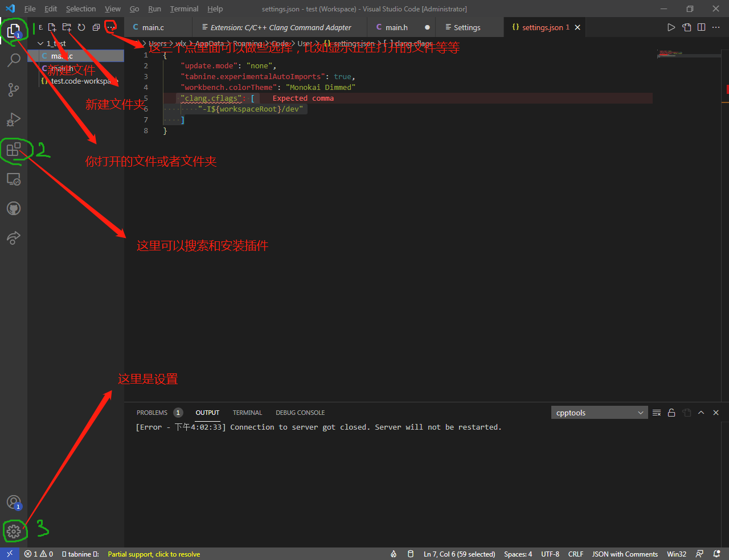This screenshot has height=560, width=729.
Task: Switch to Clang Command Adapter extension tab
Action: point(280,27)
